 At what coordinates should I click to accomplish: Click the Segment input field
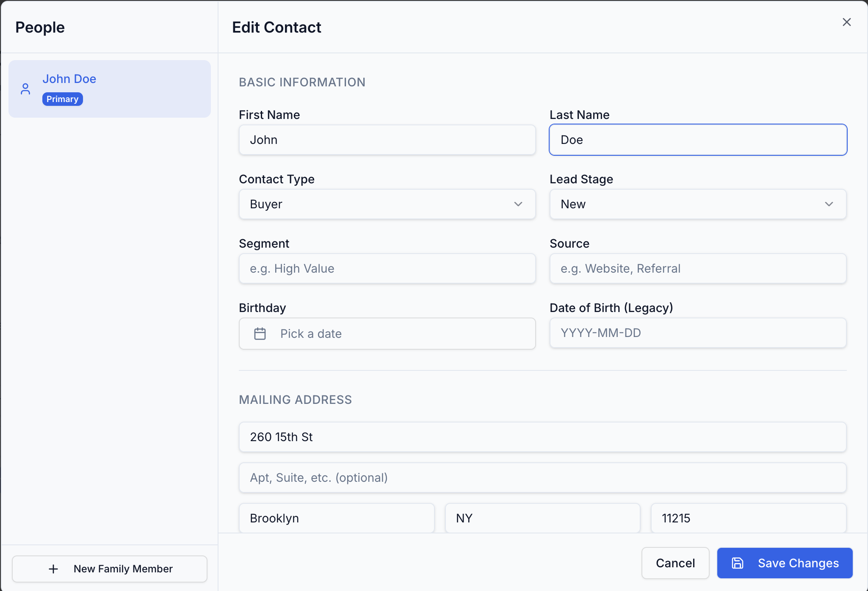387,268
